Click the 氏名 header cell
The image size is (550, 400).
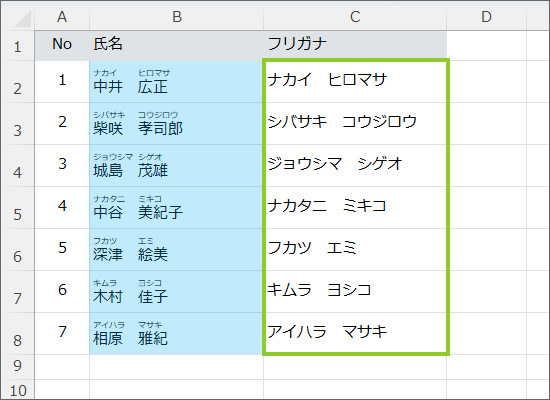coord(176,46)
